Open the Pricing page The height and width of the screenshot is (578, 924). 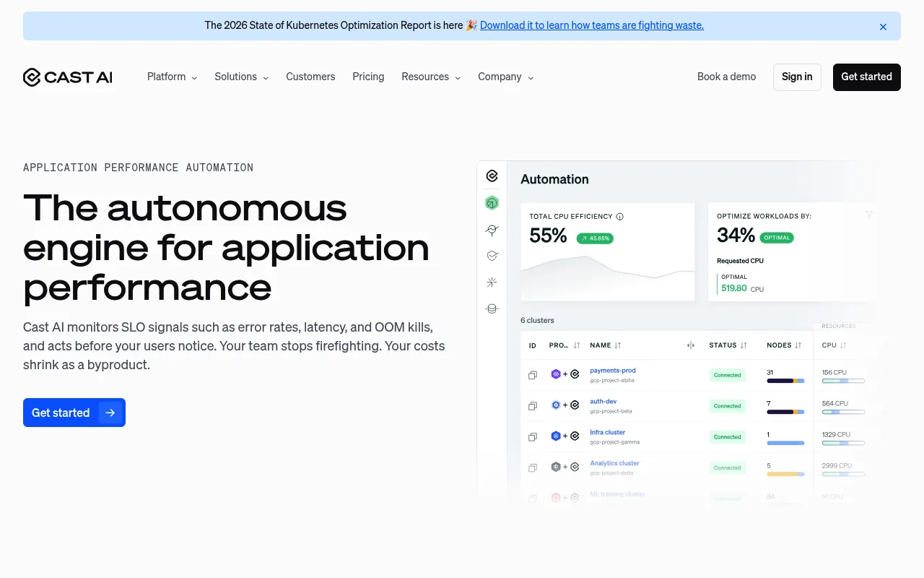(x=368, y=77)
